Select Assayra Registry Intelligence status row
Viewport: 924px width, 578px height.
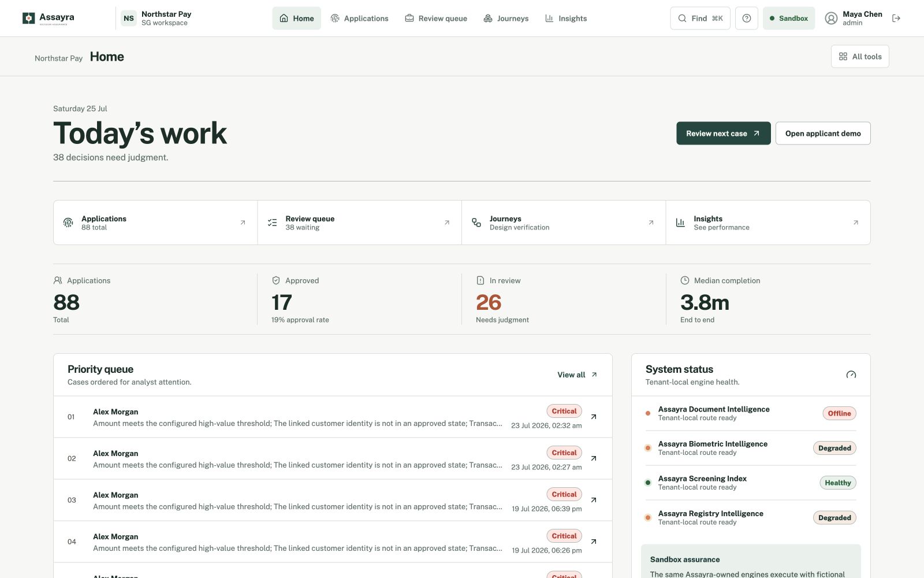(751, 517)
